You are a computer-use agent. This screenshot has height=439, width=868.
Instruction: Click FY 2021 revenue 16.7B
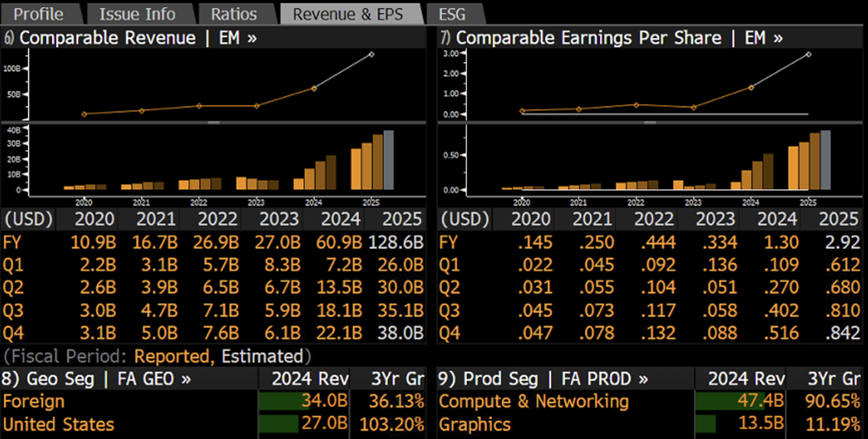pos(155,242)
